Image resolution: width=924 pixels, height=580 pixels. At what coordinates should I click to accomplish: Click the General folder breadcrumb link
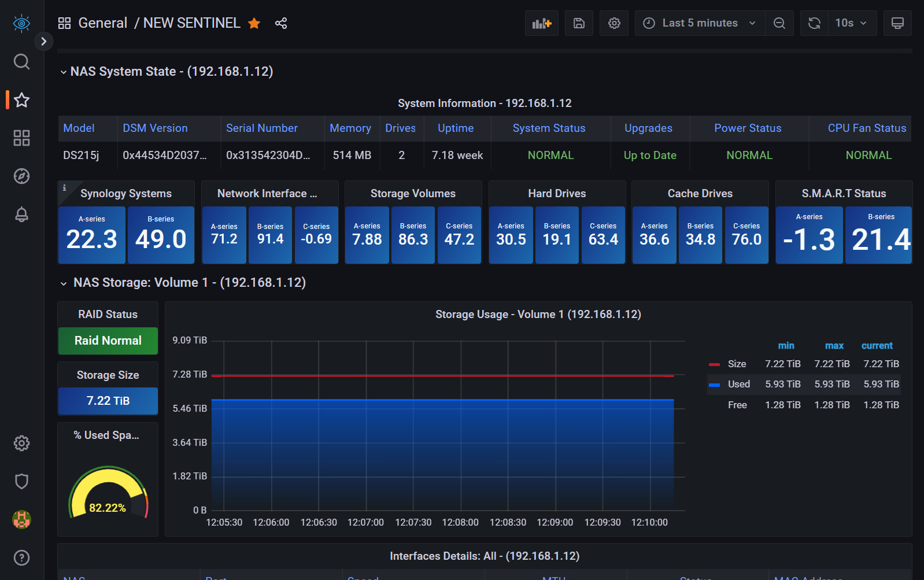click(102, 23)
